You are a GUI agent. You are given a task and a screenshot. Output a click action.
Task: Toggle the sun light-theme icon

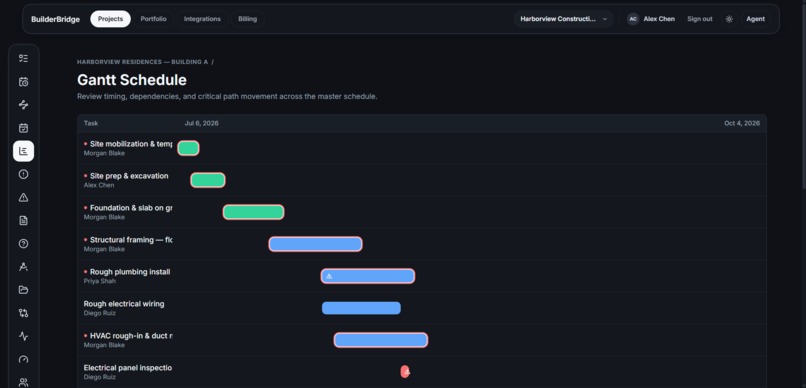(729, 19)
